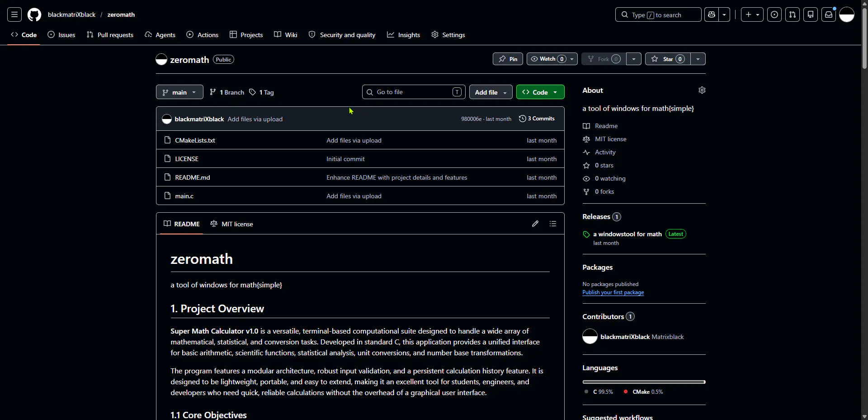This screenshot has height=420, width=868.
Task: Open the global navigation hamburger menu
Action: (x=14, y=14)
